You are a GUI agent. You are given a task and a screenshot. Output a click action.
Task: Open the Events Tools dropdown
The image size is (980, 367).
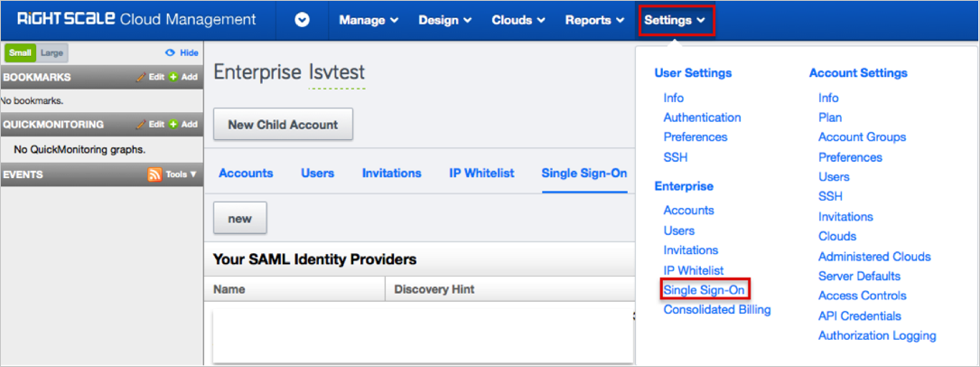point(181,174)
